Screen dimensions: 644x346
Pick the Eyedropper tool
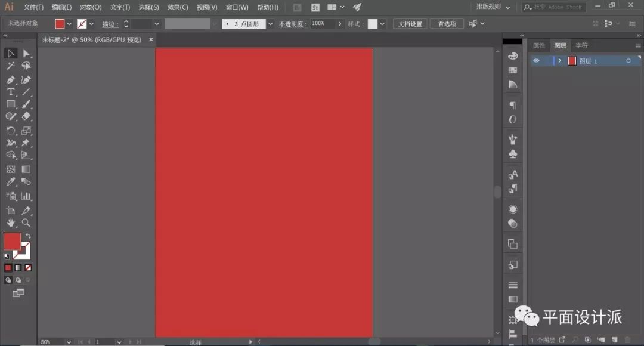pyautogui.click(x=11, y=182)
